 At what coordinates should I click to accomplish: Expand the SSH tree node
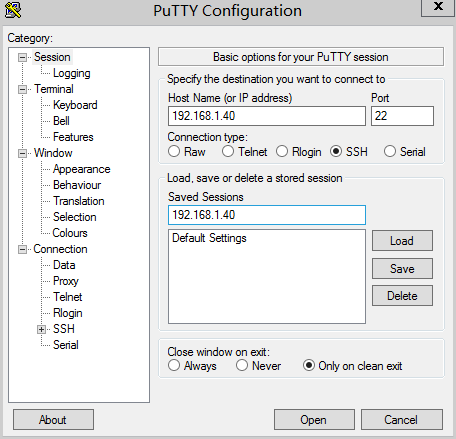(41, 329)
